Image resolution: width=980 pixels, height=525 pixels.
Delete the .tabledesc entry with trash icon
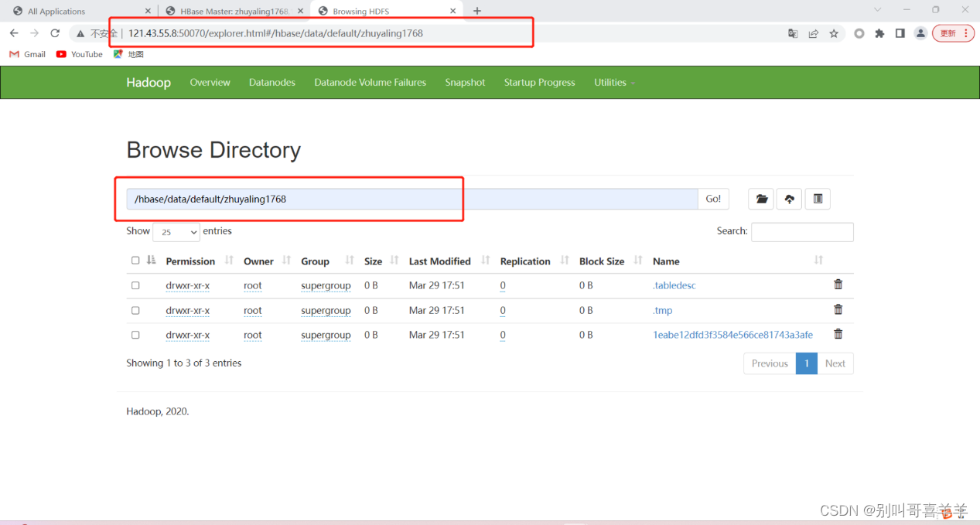pyautogui.click(x=838, y=285)
